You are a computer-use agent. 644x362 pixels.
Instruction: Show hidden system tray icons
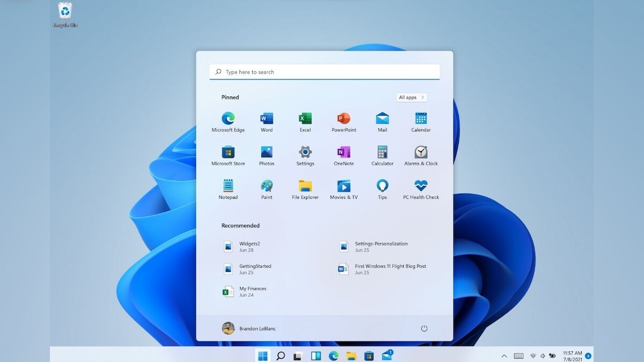[x=504, y=355]
